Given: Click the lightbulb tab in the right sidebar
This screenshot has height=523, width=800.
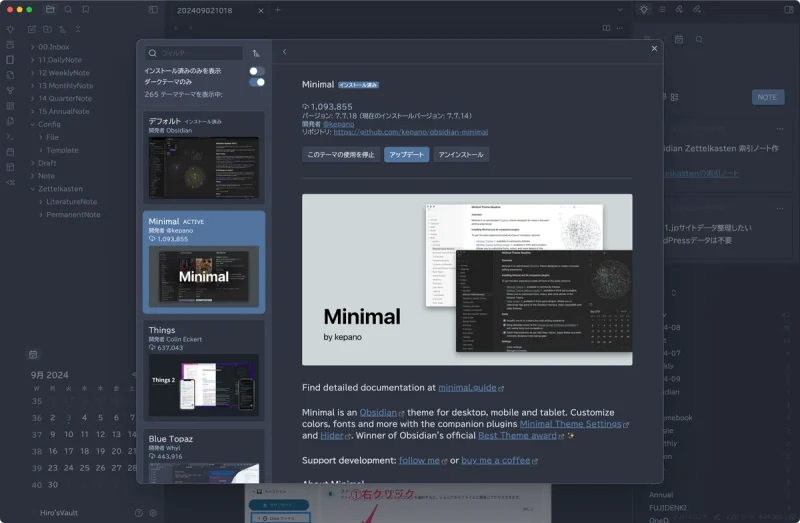Looking at the screenshot, I should [644, 9].
